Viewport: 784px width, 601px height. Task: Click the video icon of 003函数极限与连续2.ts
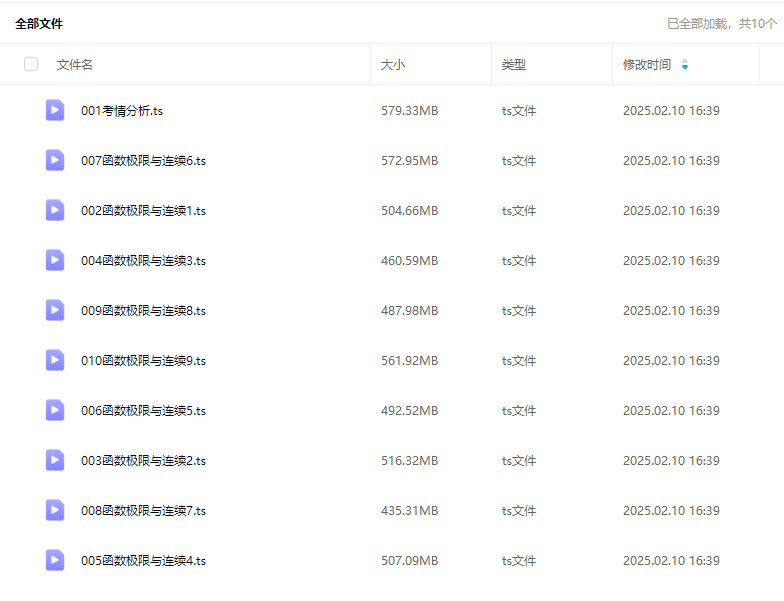click(x=55, y=460)
